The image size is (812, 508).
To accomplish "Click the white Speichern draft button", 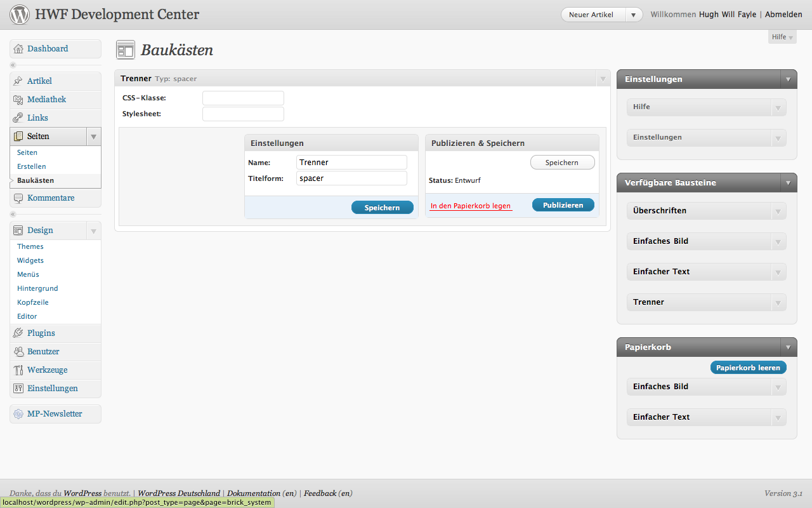I will pyautogui.click(x=563, y=163).
